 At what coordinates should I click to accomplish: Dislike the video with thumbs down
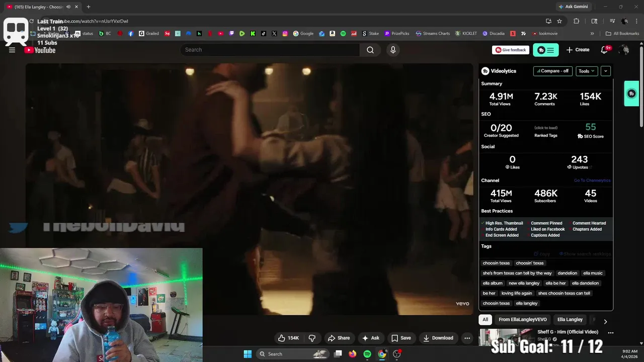coord(312,338)
